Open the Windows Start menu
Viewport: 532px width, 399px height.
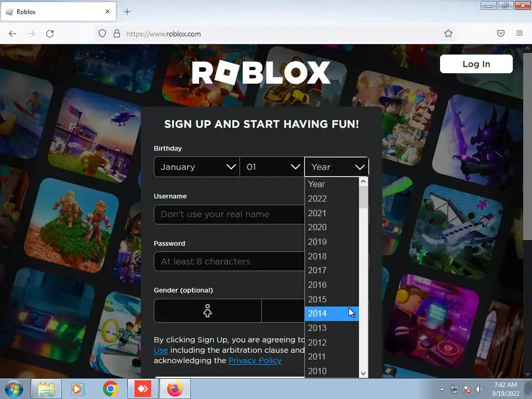(x=14, y=389)
